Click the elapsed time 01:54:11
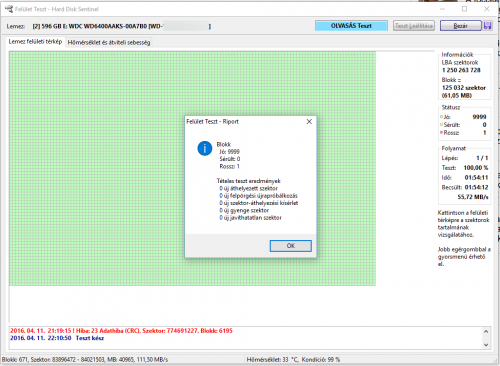 click(476, 177)
